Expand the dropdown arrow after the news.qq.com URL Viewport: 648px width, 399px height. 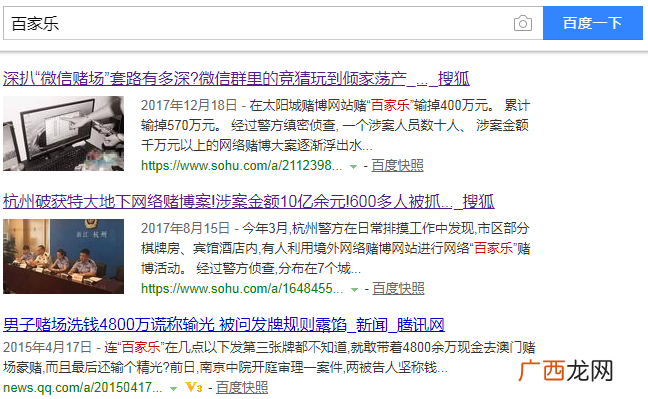click(x=174, y=389)
